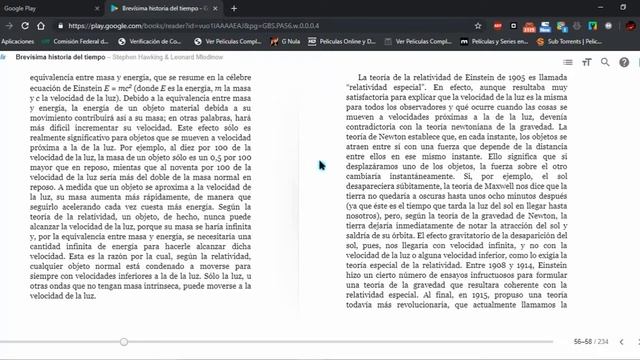Click the book title Brevísima historia del tiempo

pos(60,57)
